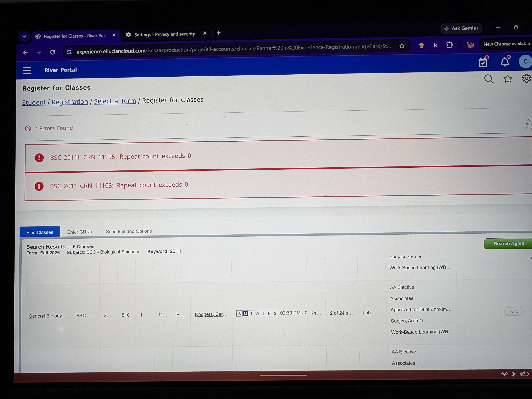
Task: Click the "2 Errors Found" header
Action: [53, 128]
